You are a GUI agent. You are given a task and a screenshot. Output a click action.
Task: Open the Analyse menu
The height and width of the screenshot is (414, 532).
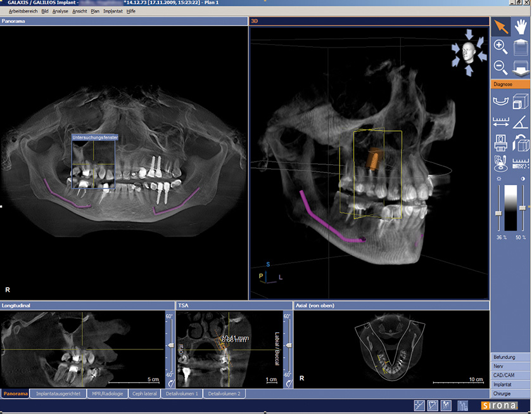click(x=60, y=11)
